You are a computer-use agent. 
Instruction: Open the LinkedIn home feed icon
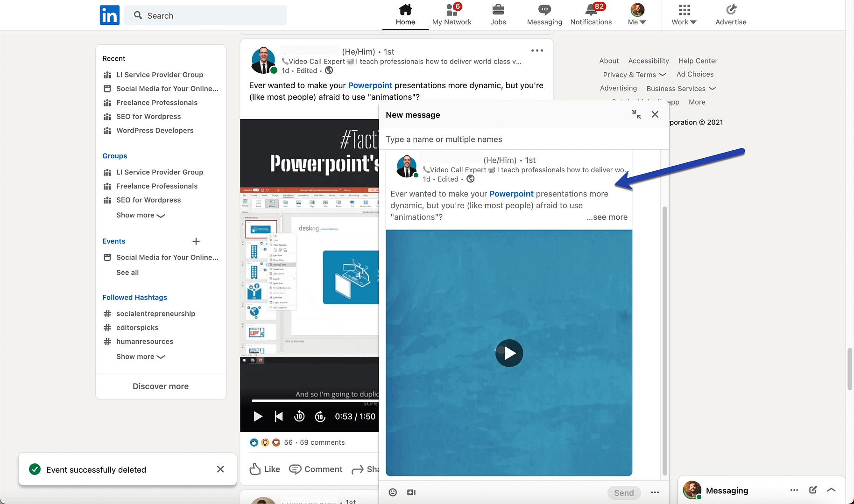405,9
